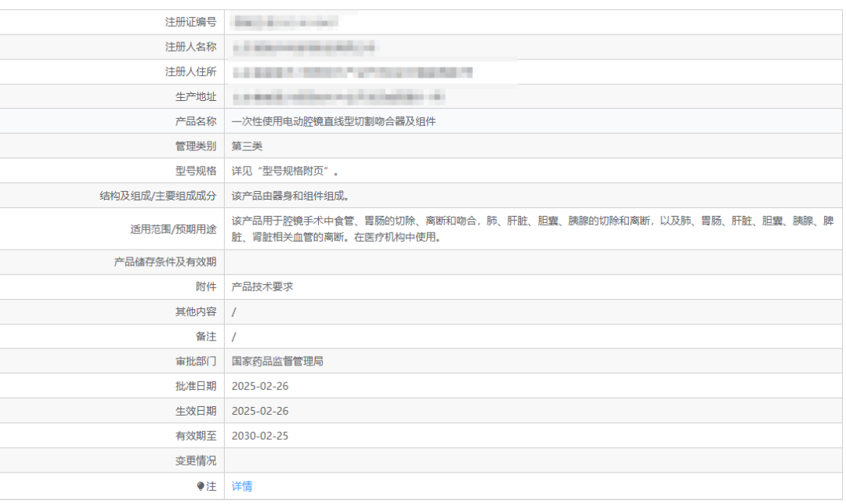Select product name 一次性使用电动腔镜直线型切割吻合器及组件
The height and width of the screenshot is (504, 846).
(334, 121)
